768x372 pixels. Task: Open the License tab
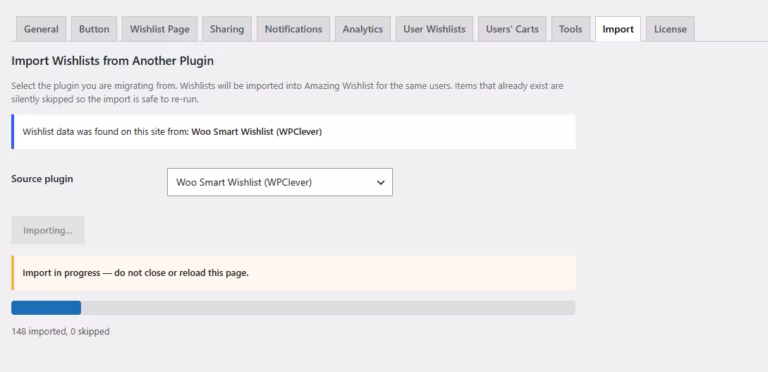tap(670, 29)
